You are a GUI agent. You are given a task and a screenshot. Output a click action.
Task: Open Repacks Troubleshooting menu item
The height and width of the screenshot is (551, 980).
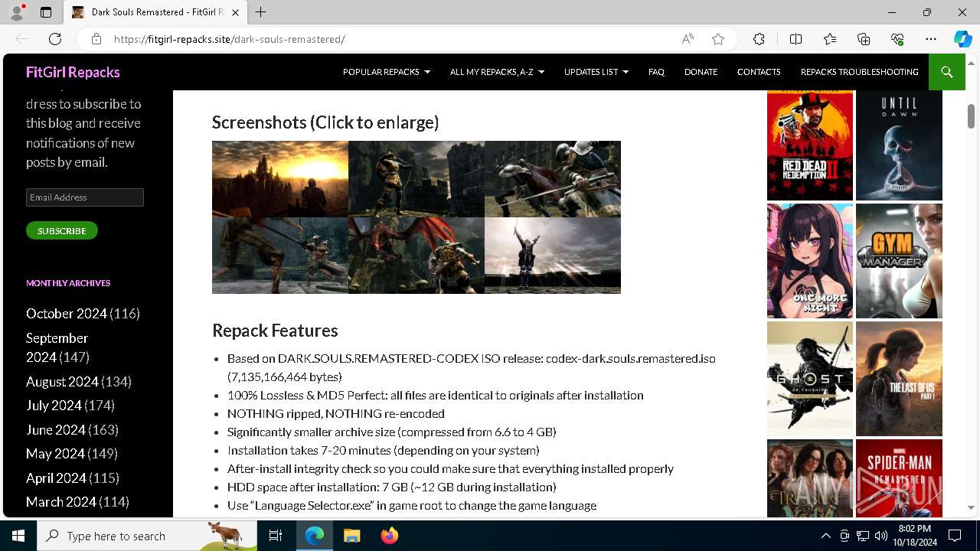[859, 72]
